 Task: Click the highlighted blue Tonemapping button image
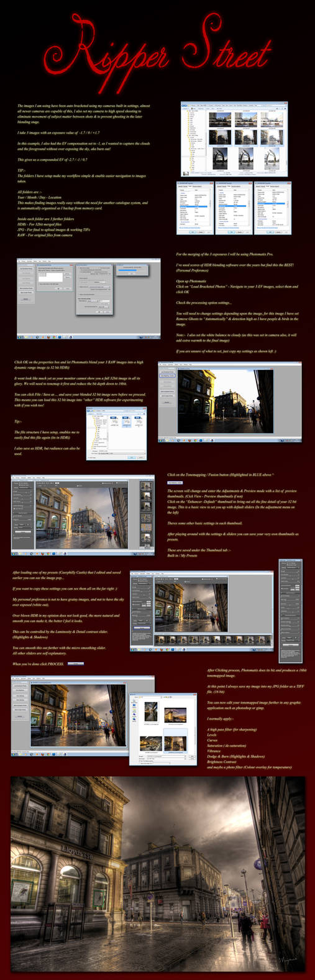(x=175, y=482)
